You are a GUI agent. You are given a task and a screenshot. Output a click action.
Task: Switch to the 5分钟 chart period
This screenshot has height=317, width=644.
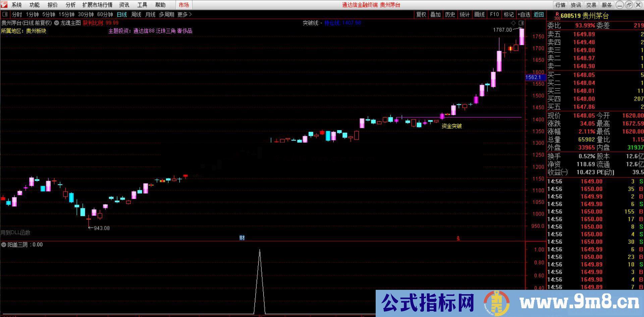pos(49,14)
